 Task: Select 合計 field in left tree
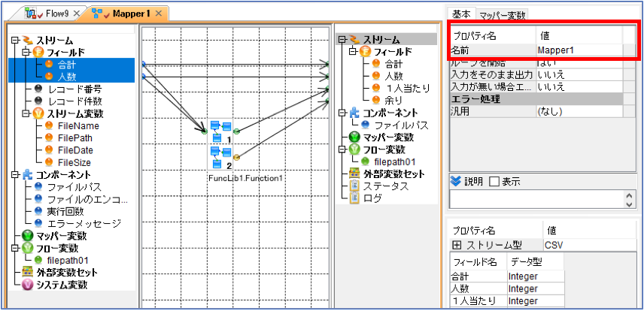pyautogui.click(x=66, y=65)
